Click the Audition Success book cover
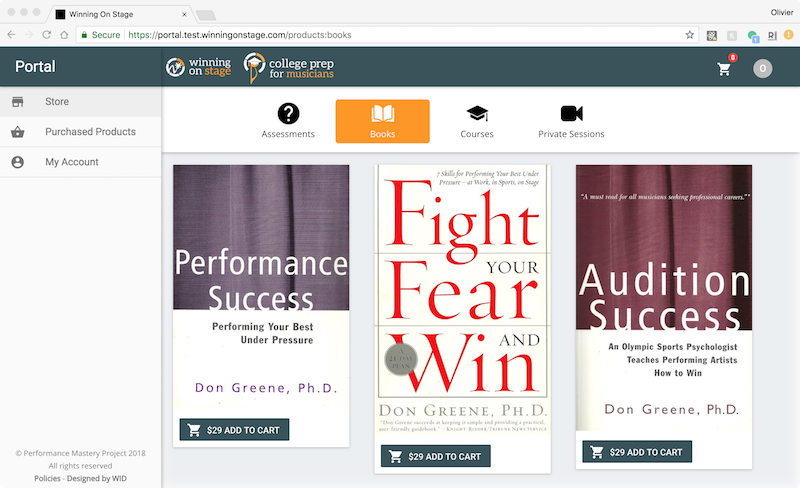The width and height of the screenshot is (800, 488). pos(664,298)
